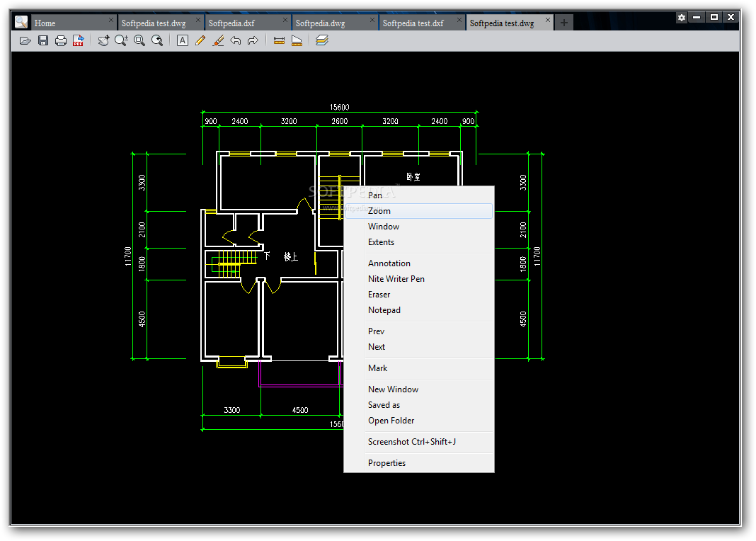Close the active Softpedia test.dwg tab
This screenshot has width=756, height=541.
point(548,20)
